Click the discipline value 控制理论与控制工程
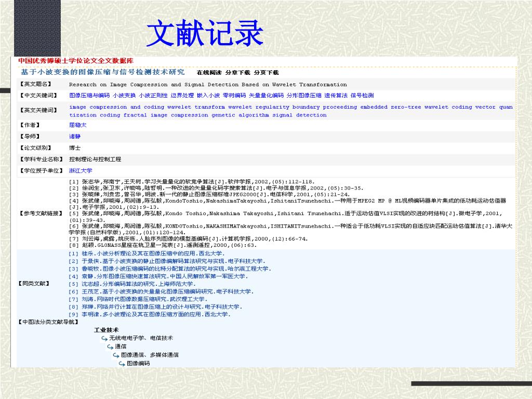Screen dimensions: 532x399 (95, 159)
